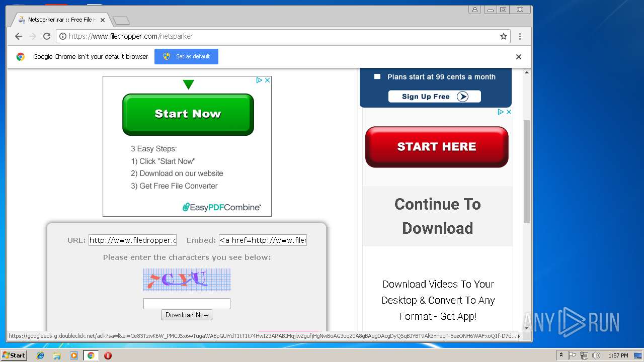Click the Download Now button
Image resolution: width=644 pixels, height=362 pixels.
coord(187,315)
